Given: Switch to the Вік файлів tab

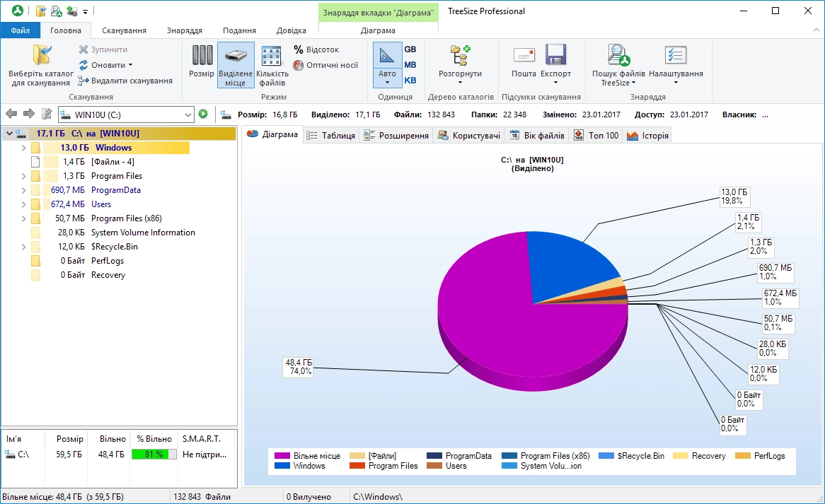Looking at the screenshot, I should click(537, 136).
